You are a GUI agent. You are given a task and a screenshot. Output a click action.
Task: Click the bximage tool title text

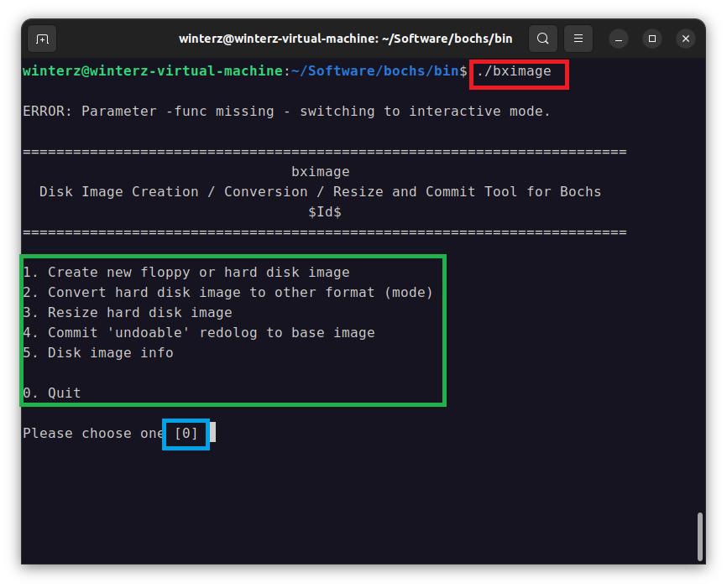[320, 171]
